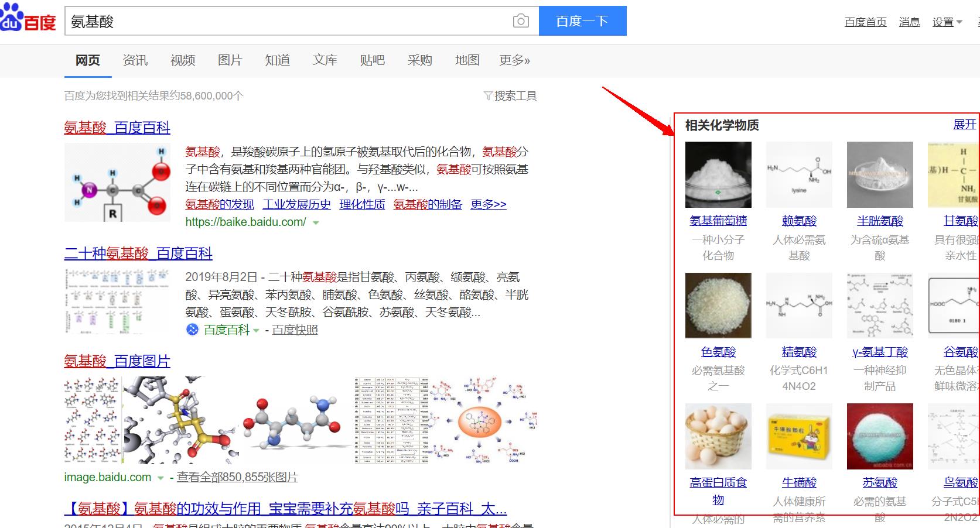Open 甘氨酸 link
The height and width of the screenshot is (528, 980).
click(x=961, y=221)
